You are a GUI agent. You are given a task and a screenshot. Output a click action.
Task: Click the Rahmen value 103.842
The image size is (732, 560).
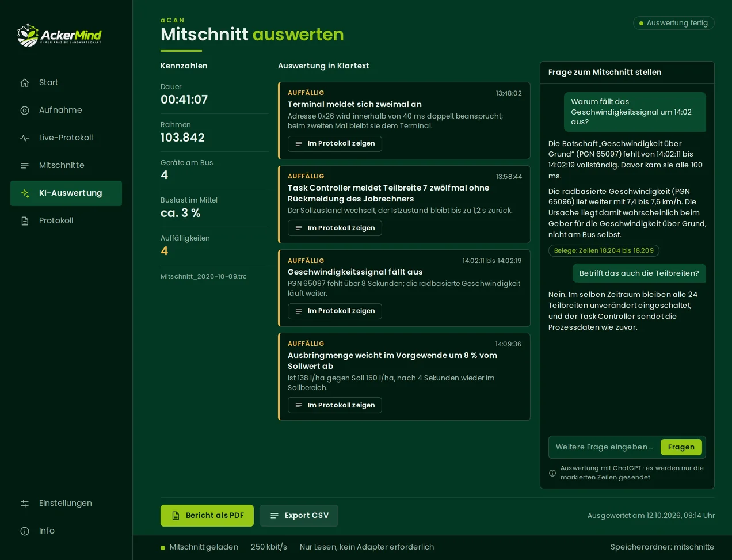[182, 138]
